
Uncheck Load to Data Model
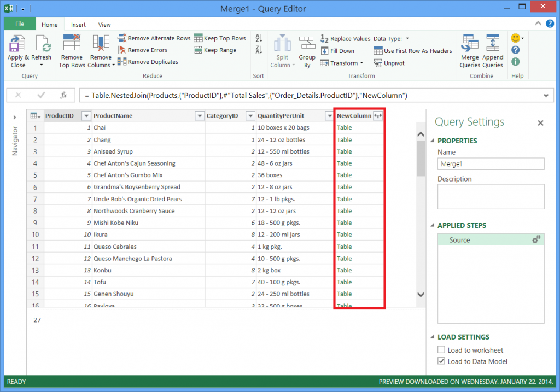point(441,361)
